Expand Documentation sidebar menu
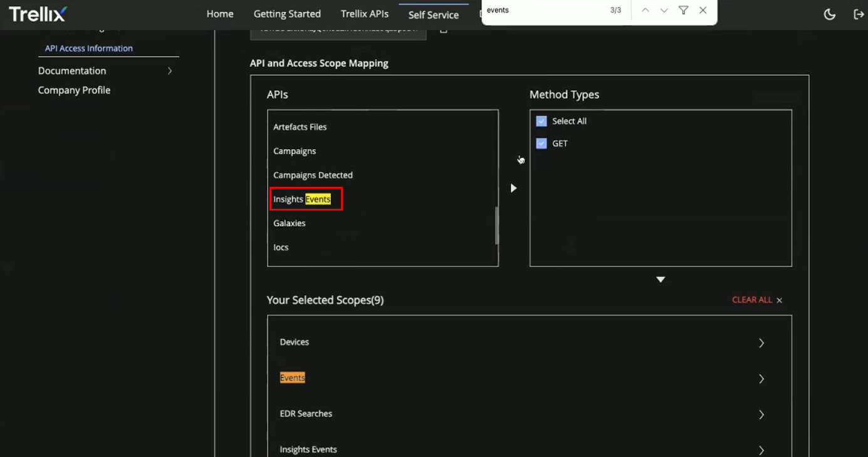This screenshot has width=868, height=457. point(169,71)
